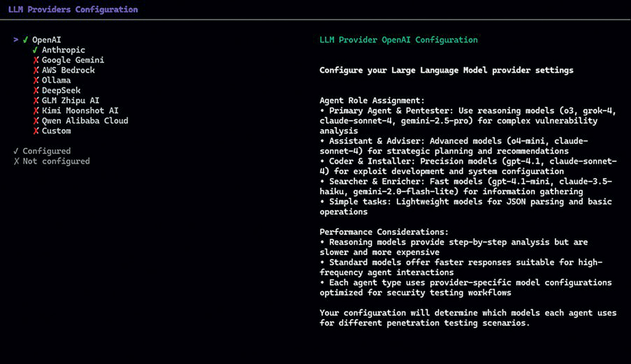Click the 'Primary Agent & Pentester' bullet text
The image size is (631, 364).
pos(468,121)
